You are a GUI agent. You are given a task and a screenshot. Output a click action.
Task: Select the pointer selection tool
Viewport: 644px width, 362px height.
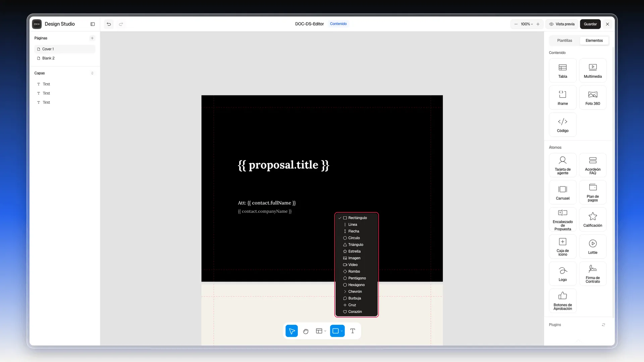coord(292,331)
